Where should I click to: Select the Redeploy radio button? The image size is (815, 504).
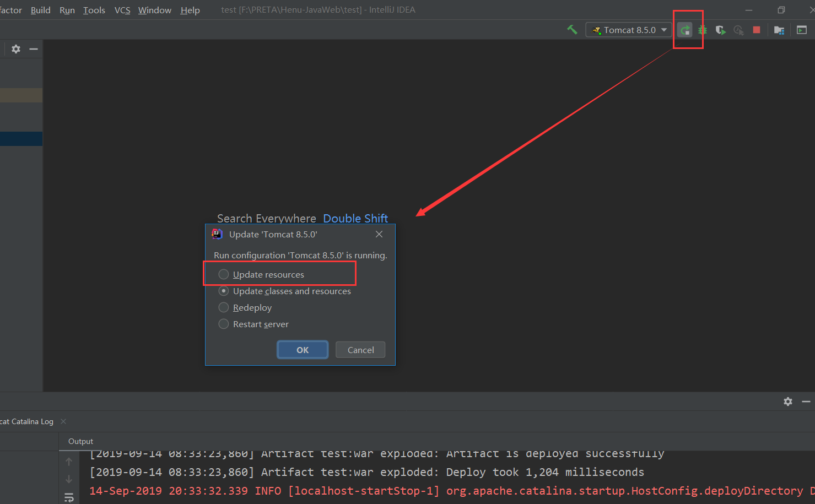(223, 307)
